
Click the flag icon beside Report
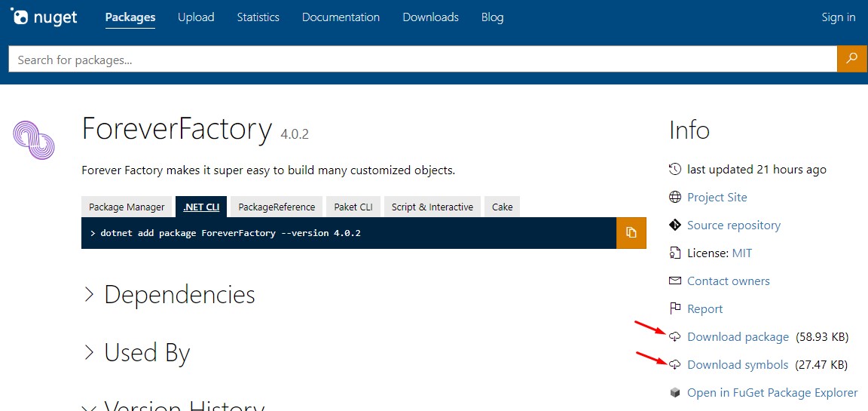coord(675,308)
